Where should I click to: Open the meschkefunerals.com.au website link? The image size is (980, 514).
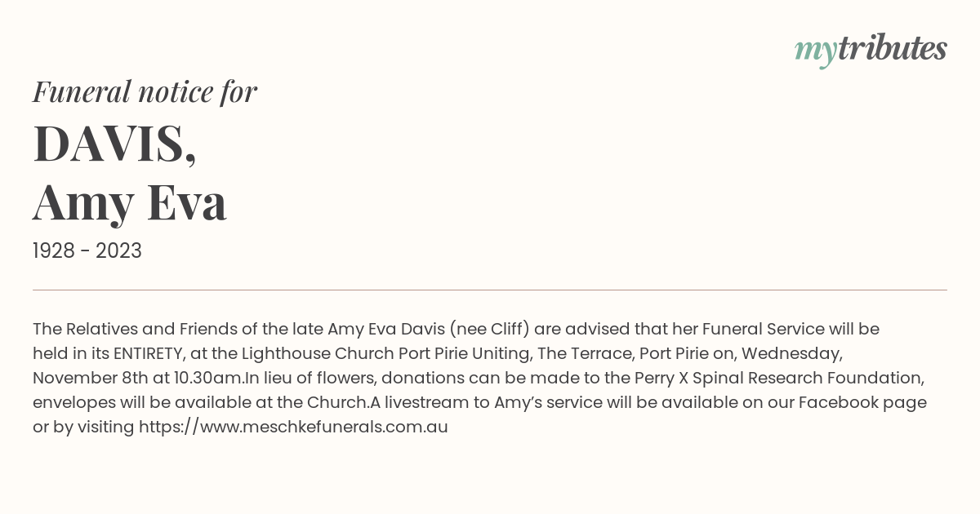(x=293, y=427)
